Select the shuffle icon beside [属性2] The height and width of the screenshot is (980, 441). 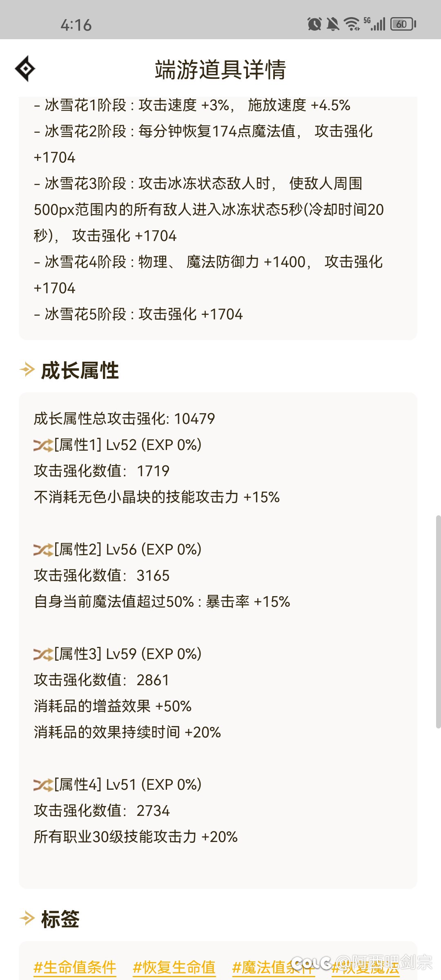pos(42,550)
